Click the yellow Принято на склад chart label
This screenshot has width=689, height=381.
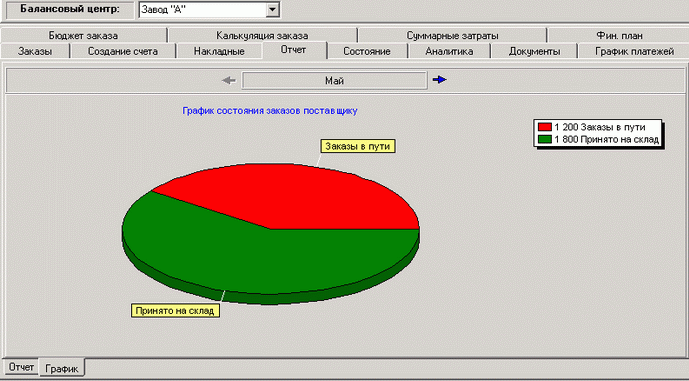pos(175,311)
